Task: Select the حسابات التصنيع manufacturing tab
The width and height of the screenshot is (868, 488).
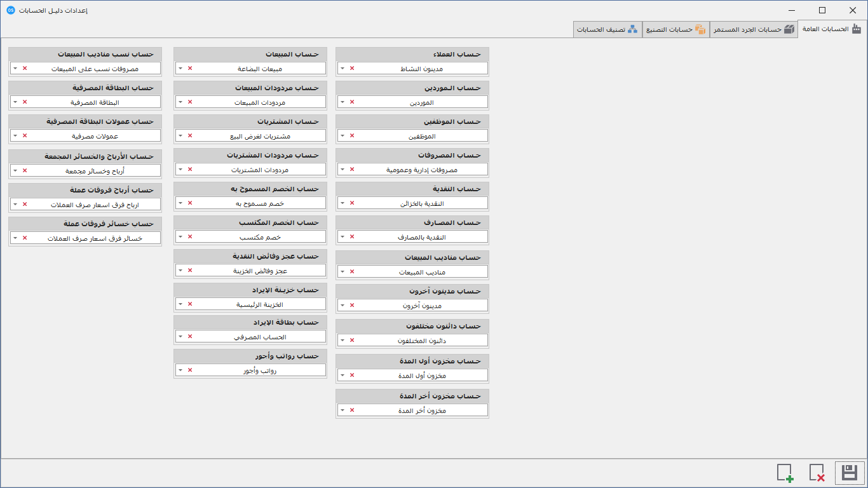Action: tap(675, 29)
